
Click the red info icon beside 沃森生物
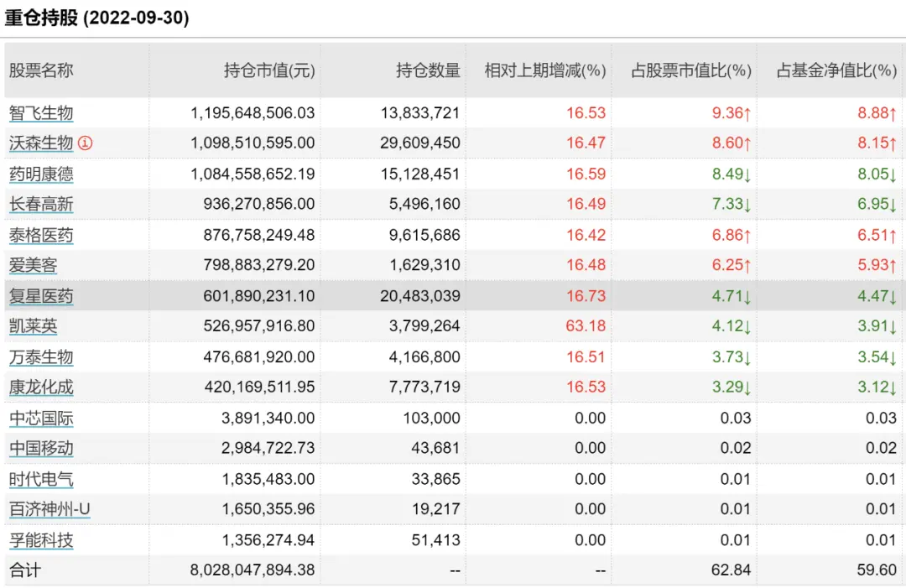click(85, 143)
